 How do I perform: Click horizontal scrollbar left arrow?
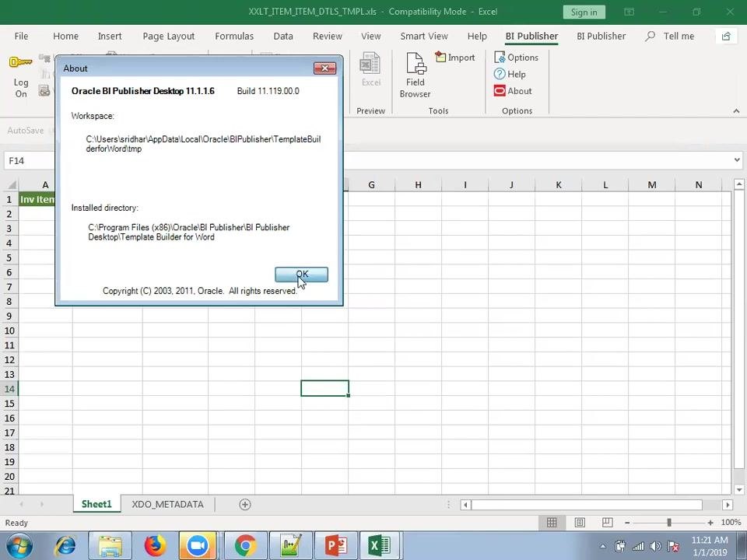click(x=465, y=505)
